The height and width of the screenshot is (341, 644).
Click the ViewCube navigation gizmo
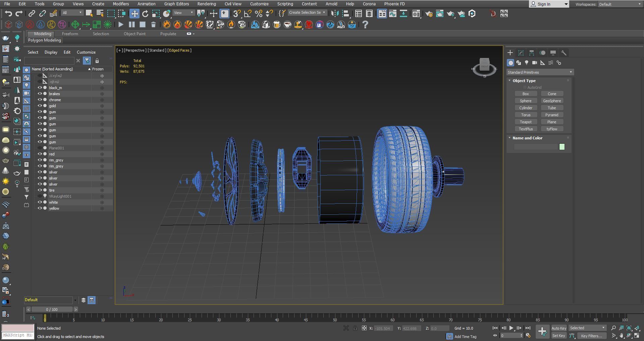click(484, 67)
